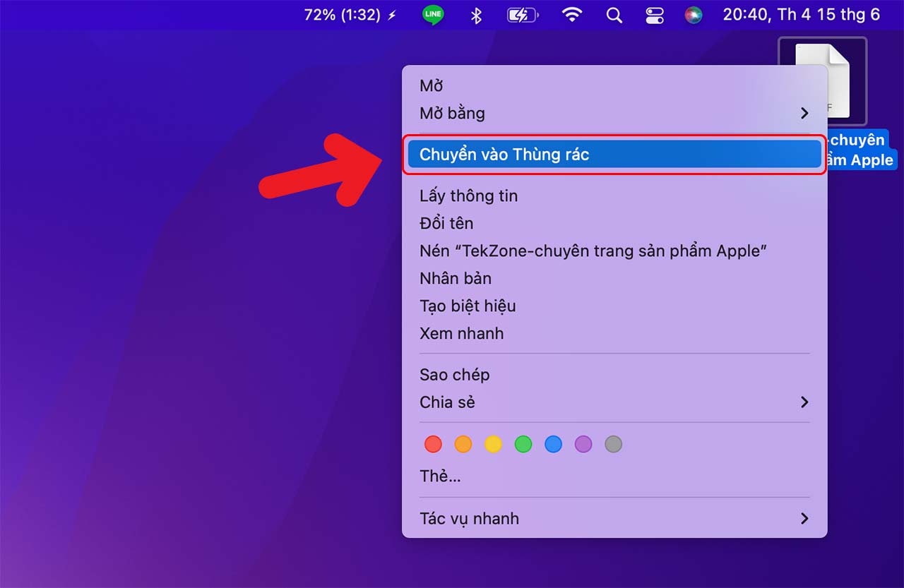Apply the red color tag

point(433,444)
